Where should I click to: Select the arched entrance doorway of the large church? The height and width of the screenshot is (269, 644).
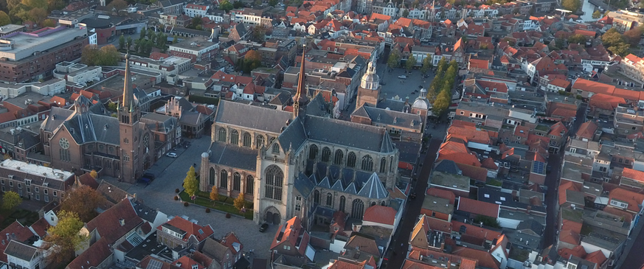tap(271, 215)
